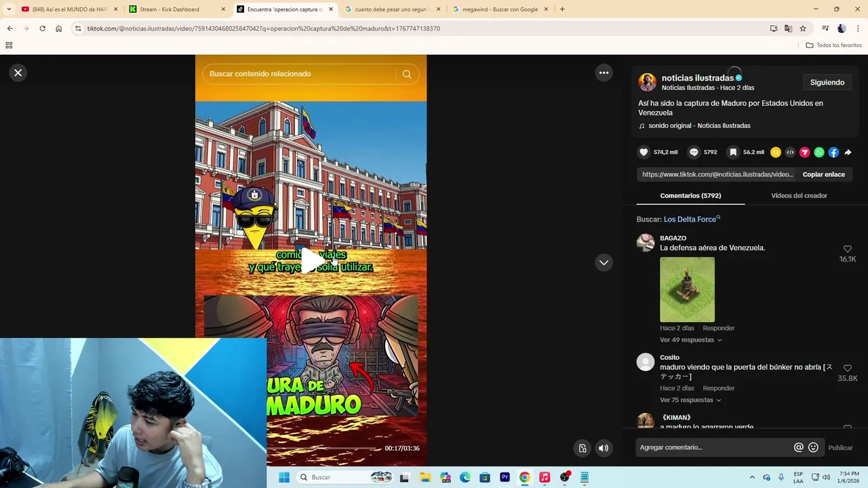Switch to cuanto debe pesar Google tab
Image resolution: width=868 pixels, height=488 pixels.
[392, 9]
